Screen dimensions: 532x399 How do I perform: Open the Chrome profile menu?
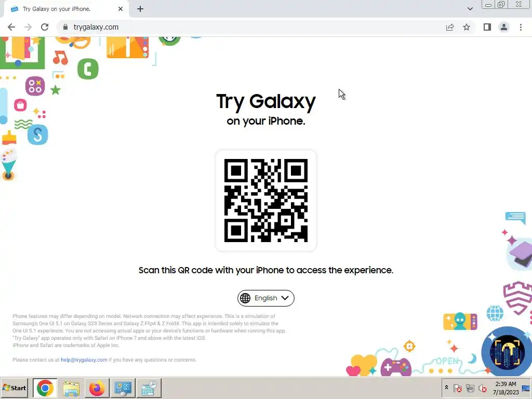click(504, 27)
